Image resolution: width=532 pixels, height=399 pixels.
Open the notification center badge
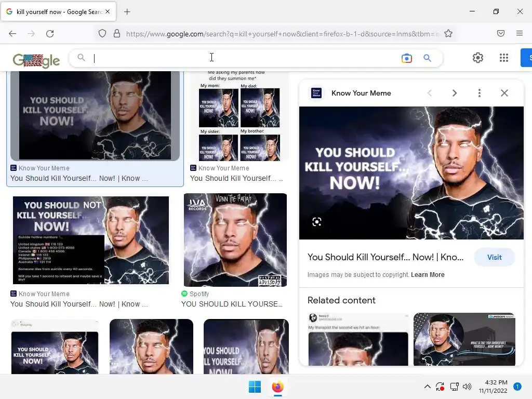coord(517,387)
